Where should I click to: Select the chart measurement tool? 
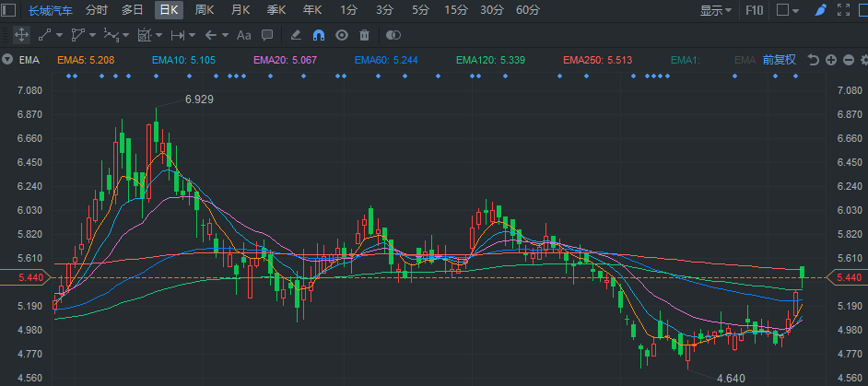[x=145, y=35]
